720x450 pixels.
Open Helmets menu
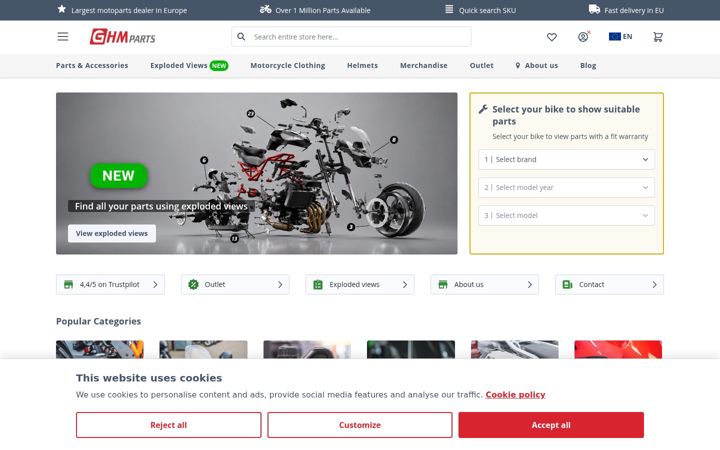[x=362, y=66]
